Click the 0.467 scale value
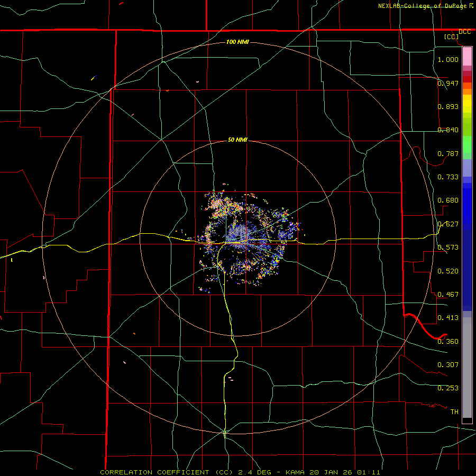Viewport: 476px width, 476px height. (448, 294)
